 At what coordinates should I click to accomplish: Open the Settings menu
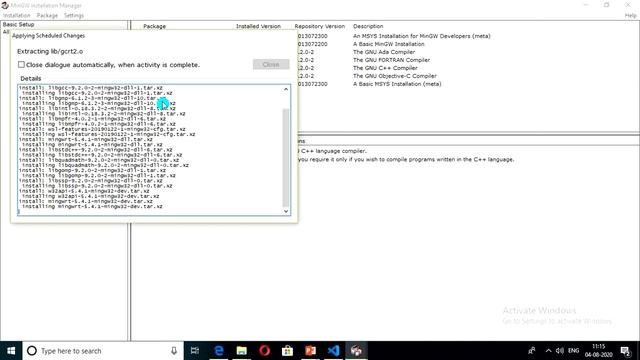coord(73,16)
